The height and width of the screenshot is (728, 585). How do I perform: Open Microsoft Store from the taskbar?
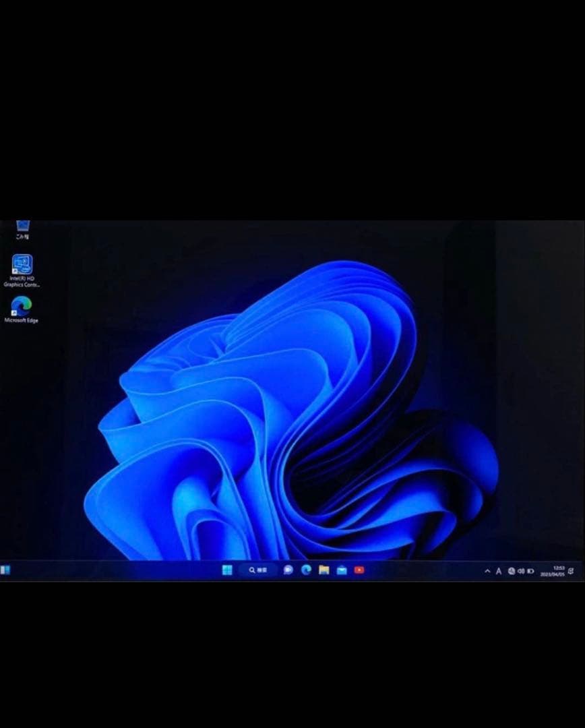tap(342, 570)
